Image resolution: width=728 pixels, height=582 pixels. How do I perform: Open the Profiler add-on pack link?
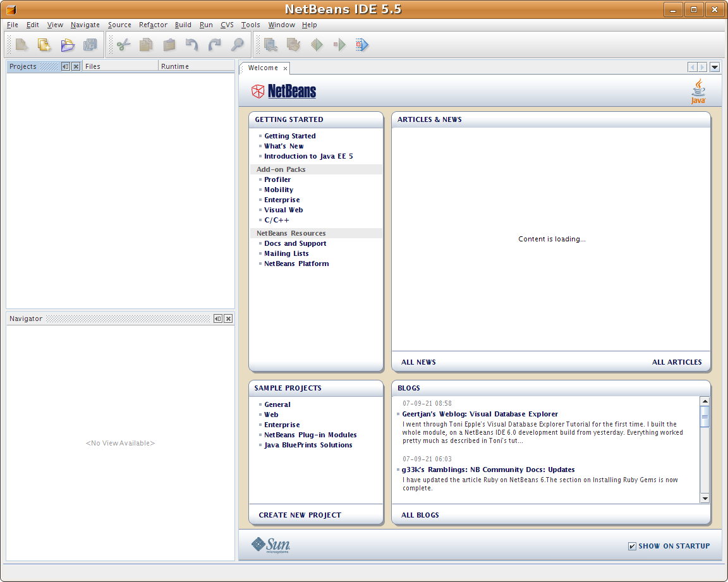pyautogui.click(x=277, y=179)
